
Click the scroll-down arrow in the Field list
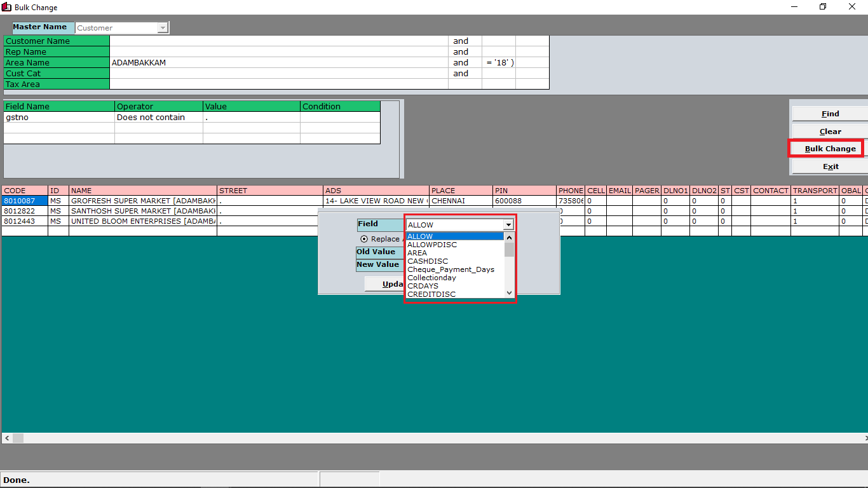point(509,292)
